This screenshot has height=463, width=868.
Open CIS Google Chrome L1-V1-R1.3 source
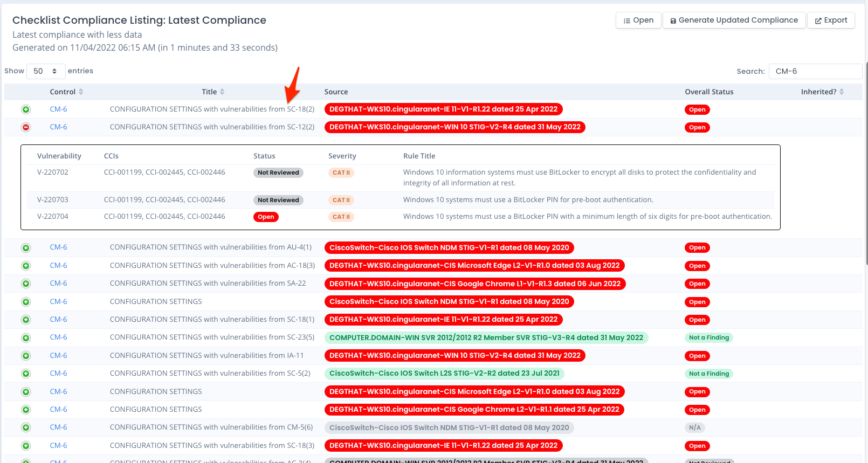475,284
